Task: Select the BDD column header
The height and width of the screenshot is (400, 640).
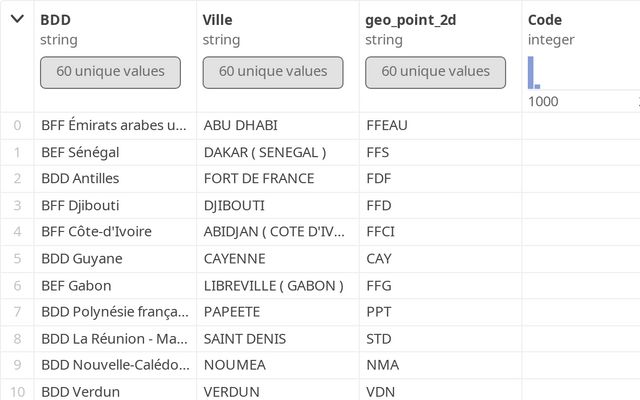Action: click(x=56, y=20)
